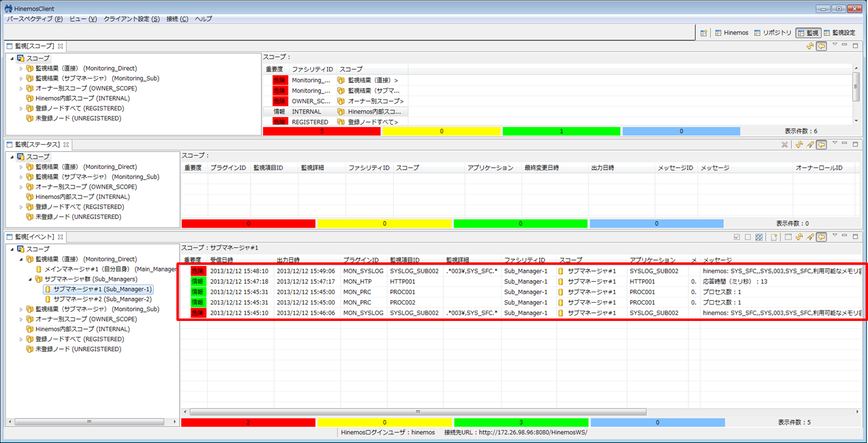Refresh the 監視[ステータス] view
The width and height of the screenshot is (868, 443).
pyautogui.click(x=798, y=145)
